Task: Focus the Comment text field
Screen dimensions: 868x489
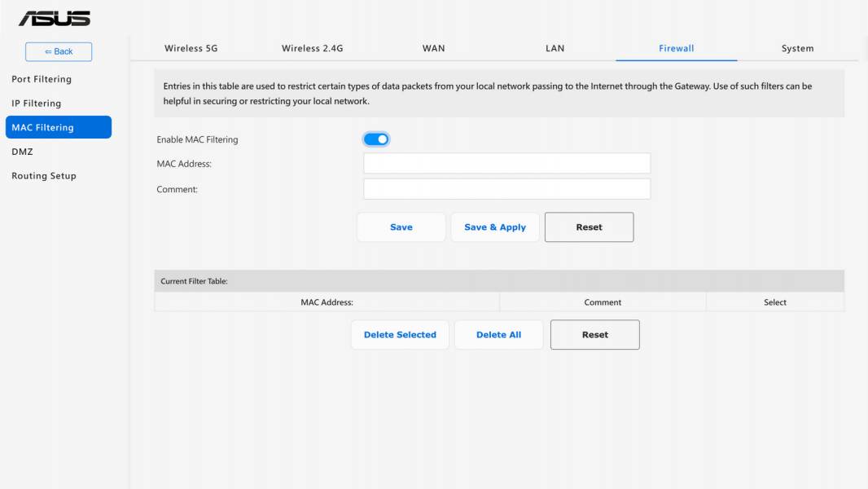Action: tap(506, 189)
